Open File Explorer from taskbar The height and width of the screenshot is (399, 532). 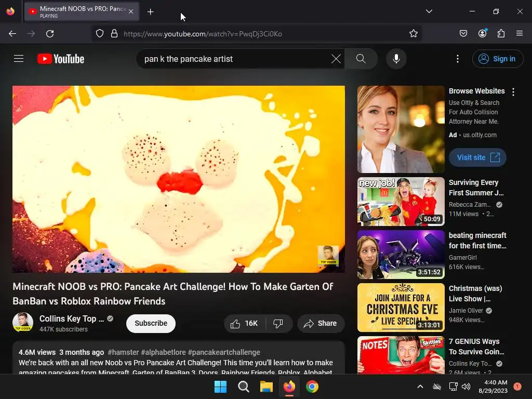point(267,387)
